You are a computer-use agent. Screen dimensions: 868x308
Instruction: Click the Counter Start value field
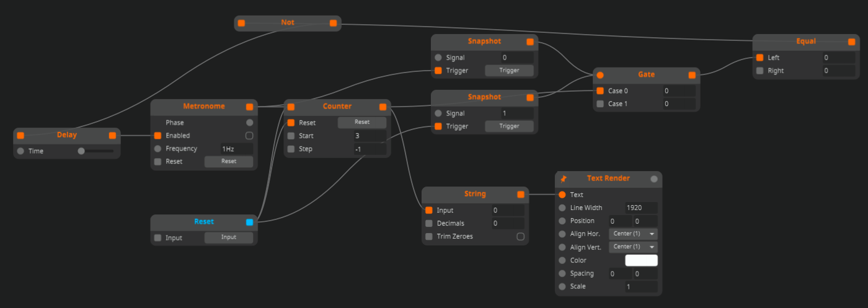370,136
